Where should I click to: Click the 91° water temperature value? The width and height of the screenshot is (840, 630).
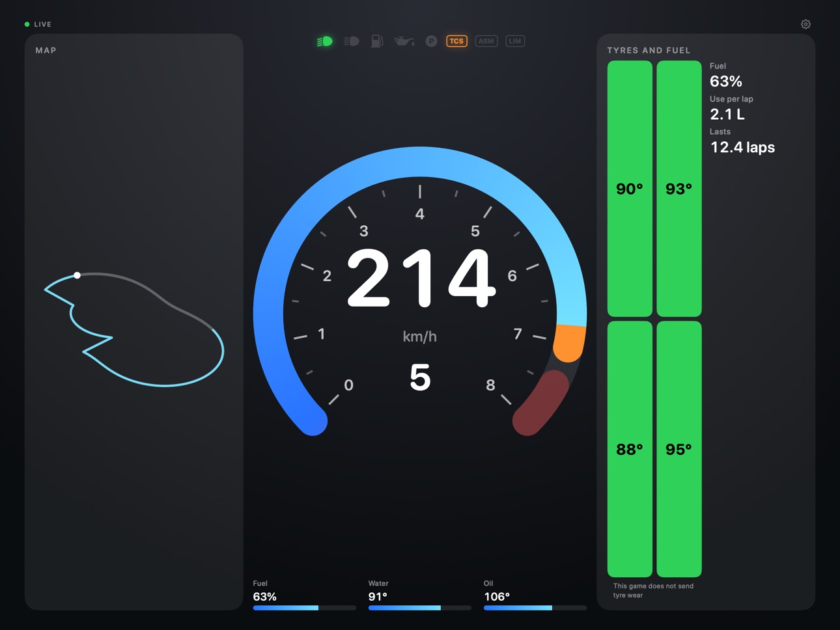pyautogui.click(x=378, y=597)
